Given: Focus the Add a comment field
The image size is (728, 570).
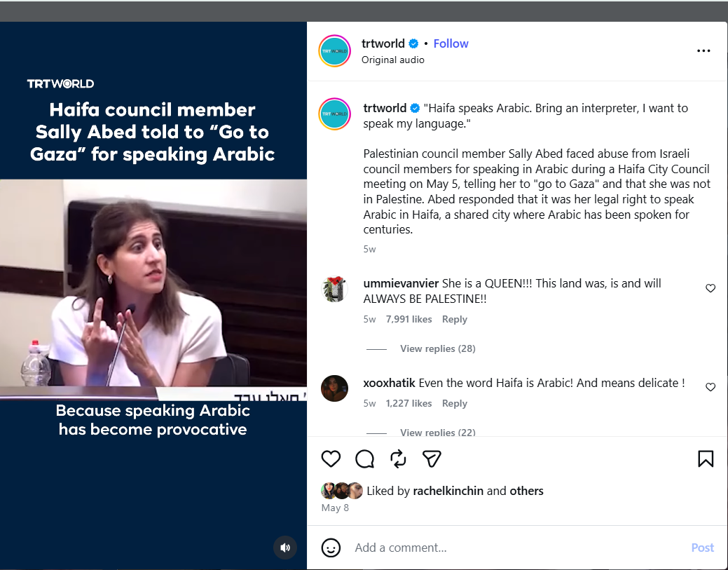Looking at the screenshot, I should pyautogui.click(x=518, y=548).
